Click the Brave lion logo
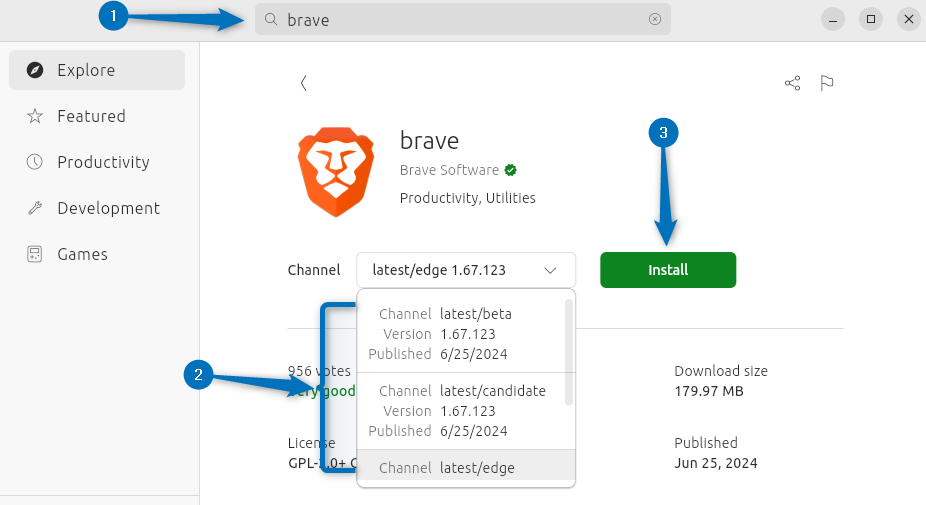The image size is (926, 505). (335, 172)
